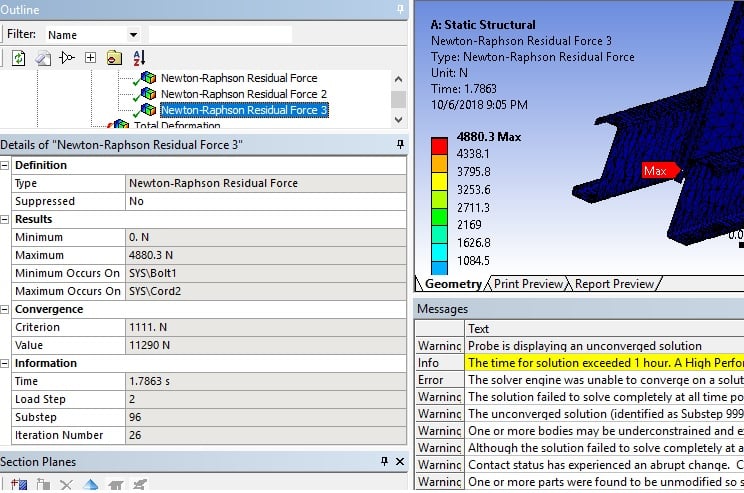744x493 pixels.
Task: Click the filter gate icon in Outline toolbar
Action: [67, 58]
